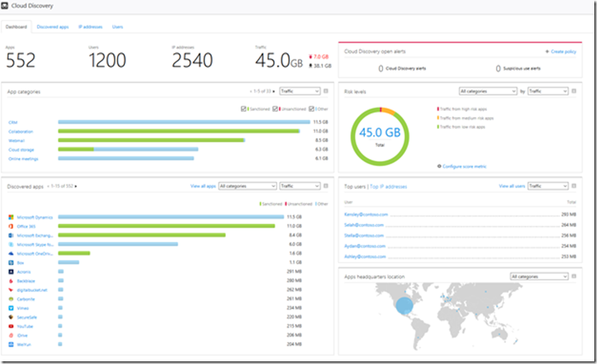Screen dimensions: 597x364
Task: Click the App categories panel options icon
Action: pyautogui.click(x=326, y=91)
